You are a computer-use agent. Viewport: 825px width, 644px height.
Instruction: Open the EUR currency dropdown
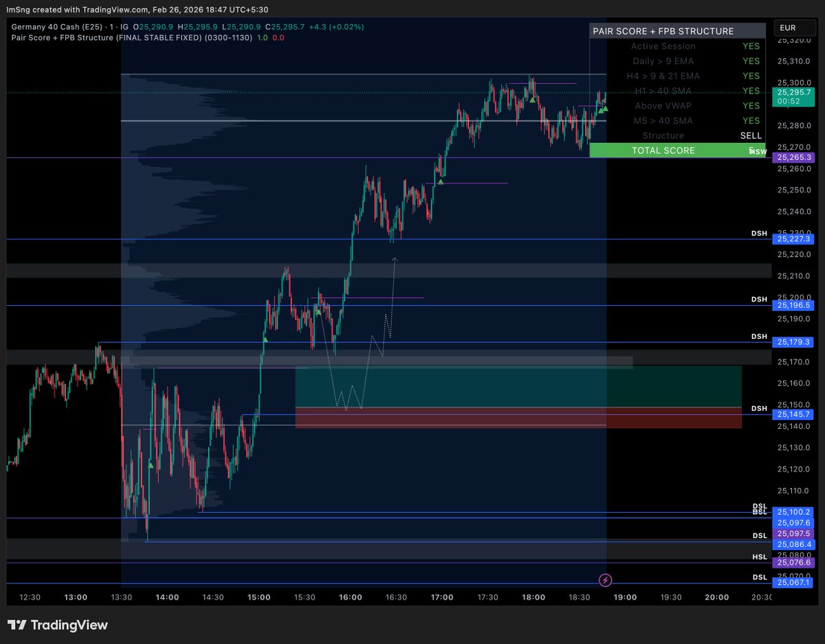795,27
